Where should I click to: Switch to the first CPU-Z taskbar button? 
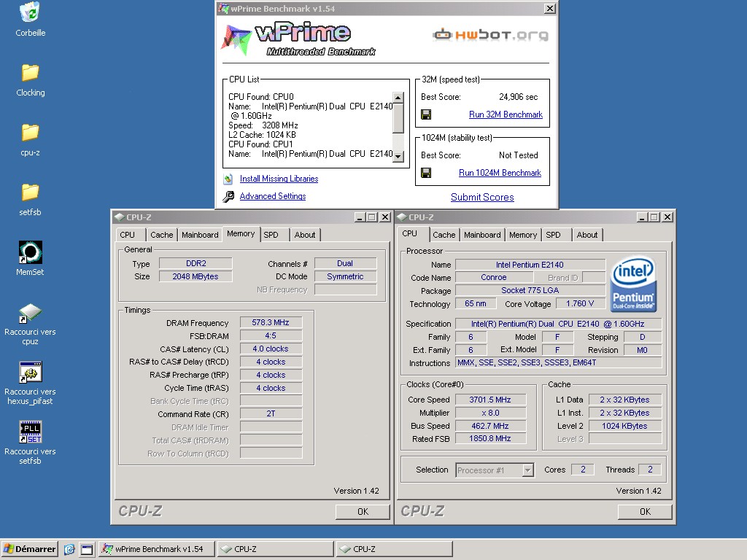275,549
